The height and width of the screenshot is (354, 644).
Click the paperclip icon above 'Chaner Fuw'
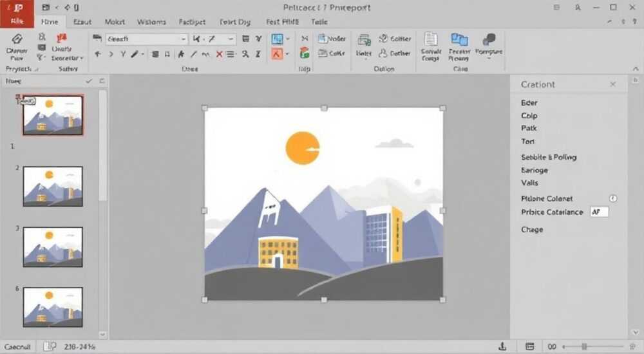click(17, 39)
